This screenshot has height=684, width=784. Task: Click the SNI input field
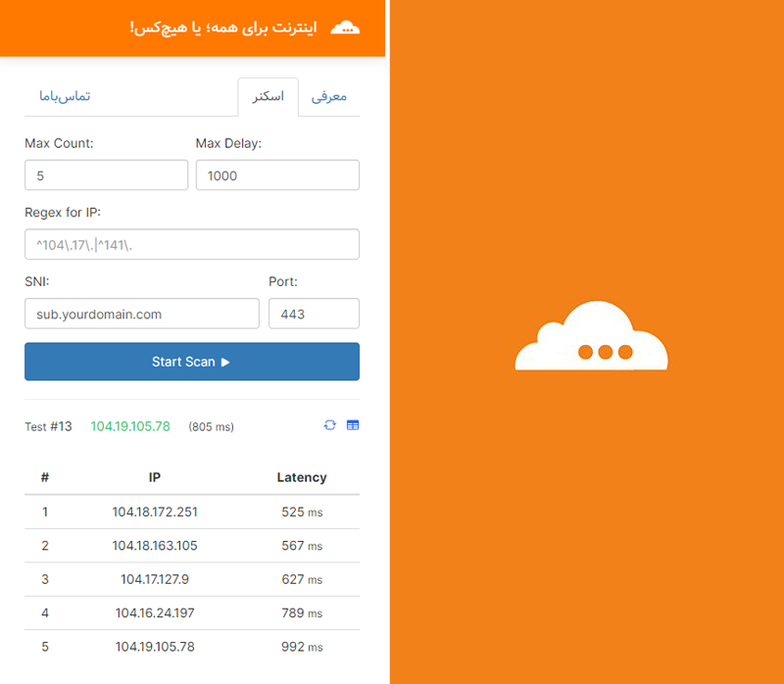142,314
